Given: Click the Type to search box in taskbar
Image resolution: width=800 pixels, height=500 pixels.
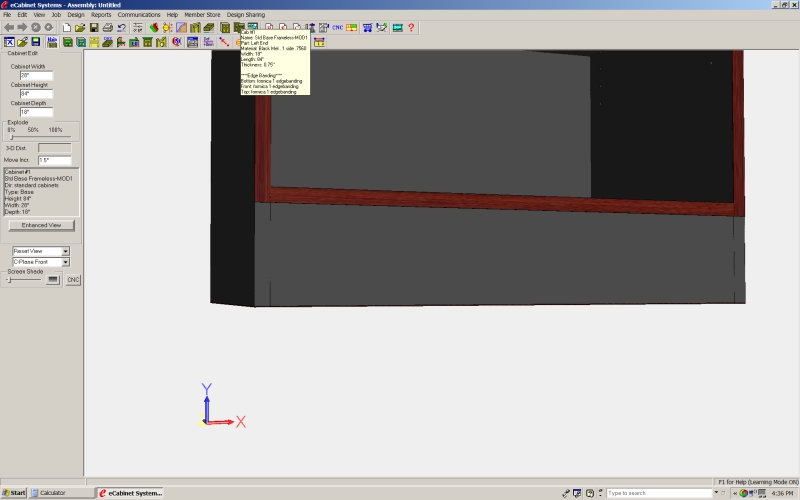Looking at the screenshot, I should 659,493.
